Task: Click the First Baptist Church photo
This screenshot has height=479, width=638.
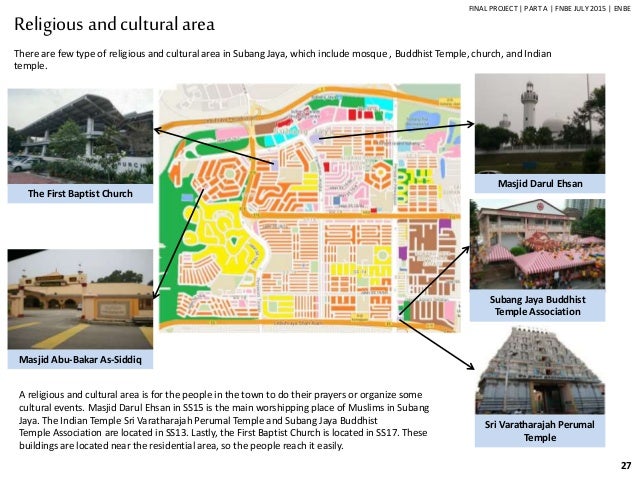Action: point(80,136)
